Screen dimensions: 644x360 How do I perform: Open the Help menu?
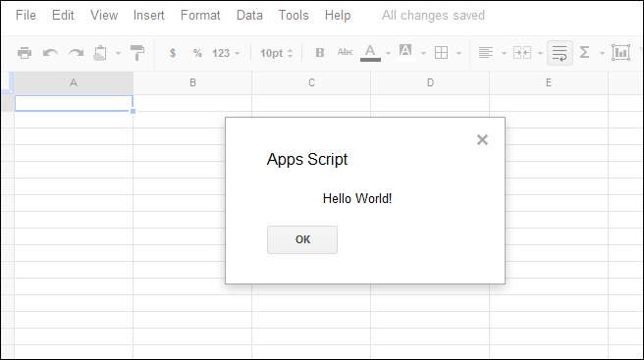338,15
